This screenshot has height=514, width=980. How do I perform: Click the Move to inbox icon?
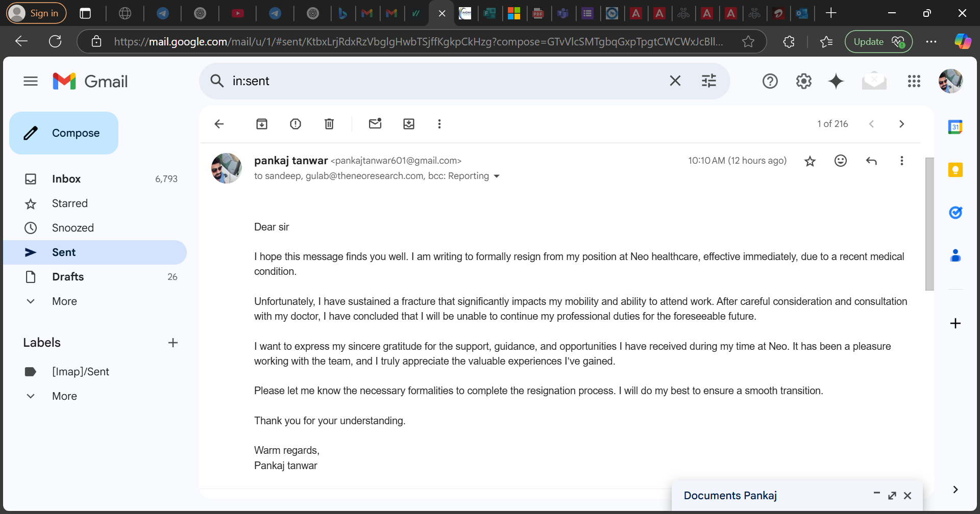[x=409, y=124]
